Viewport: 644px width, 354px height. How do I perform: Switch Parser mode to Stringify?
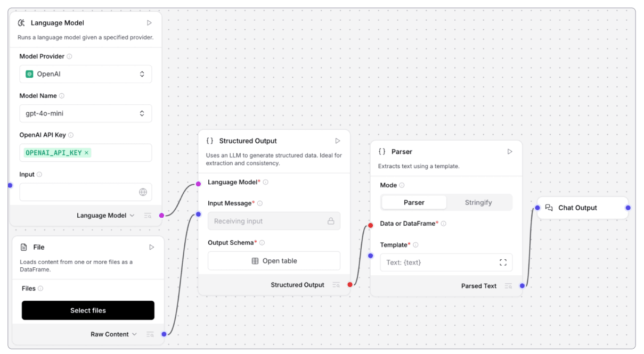[478, 202]
